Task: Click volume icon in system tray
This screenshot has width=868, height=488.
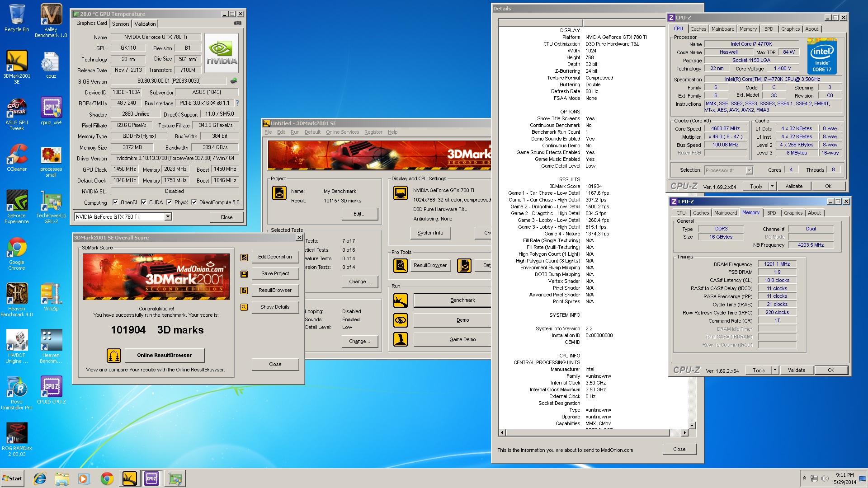Action: point(825,479)
